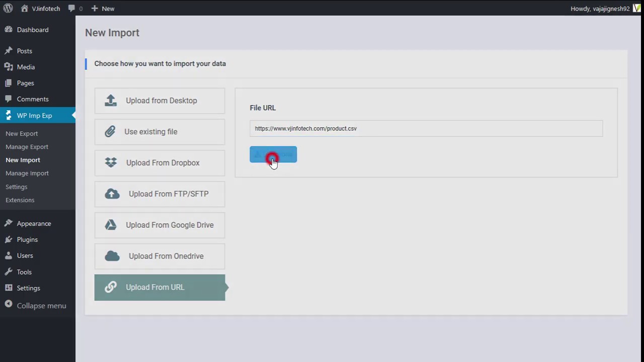The image size is (644, 362).
Task: Click the home icon beside VJinfotech
Action: pos(25,8)
